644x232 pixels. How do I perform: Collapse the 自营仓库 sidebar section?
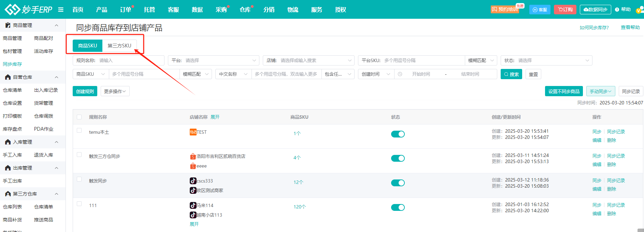click(x=57, y=77)
